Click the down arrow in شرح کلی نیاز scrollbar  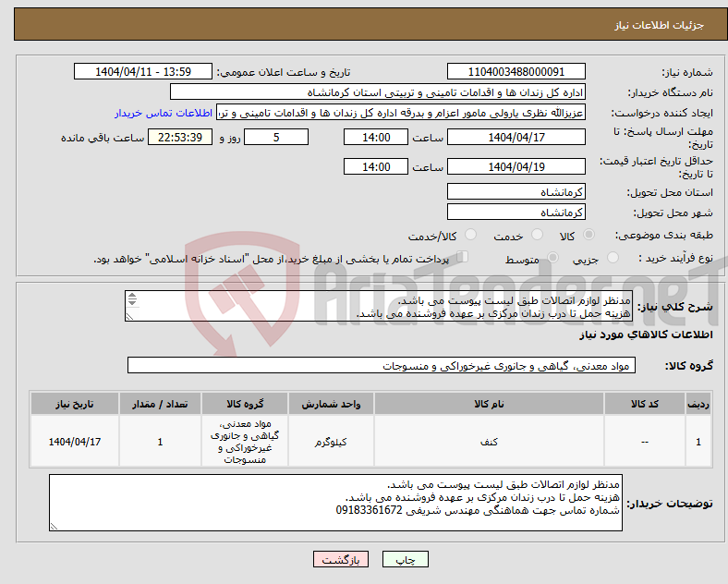[132, 302]
